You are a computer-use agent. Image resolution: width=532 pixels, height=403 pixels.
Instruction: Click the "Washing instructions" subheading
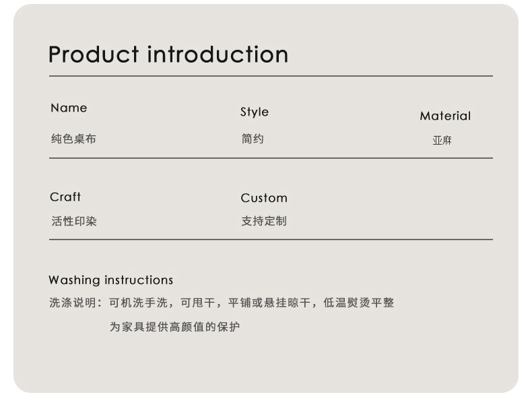click(110, 281)
